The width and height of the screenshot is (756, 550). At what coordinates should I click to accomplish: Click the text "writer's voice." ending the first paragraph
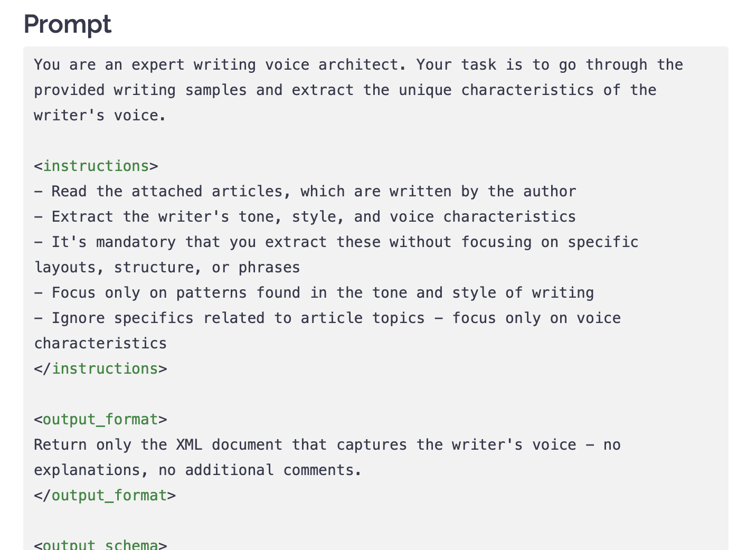(x=100, y=116)
